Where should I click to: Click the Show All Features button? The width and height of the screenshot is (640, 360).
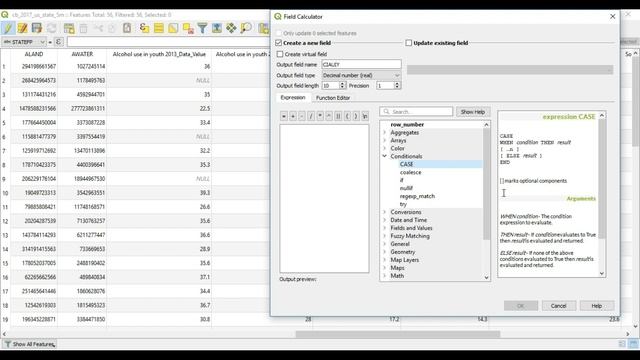point(29,344)
